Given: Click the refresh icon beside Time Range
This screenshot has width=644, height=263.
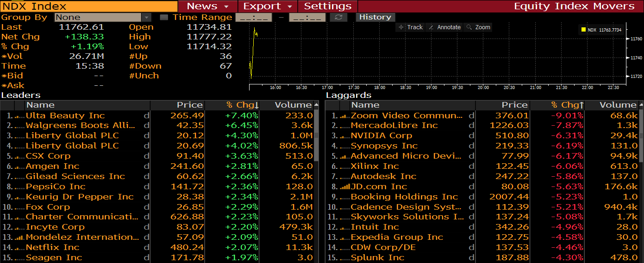Looking at the screenshot, I should 338,17.
